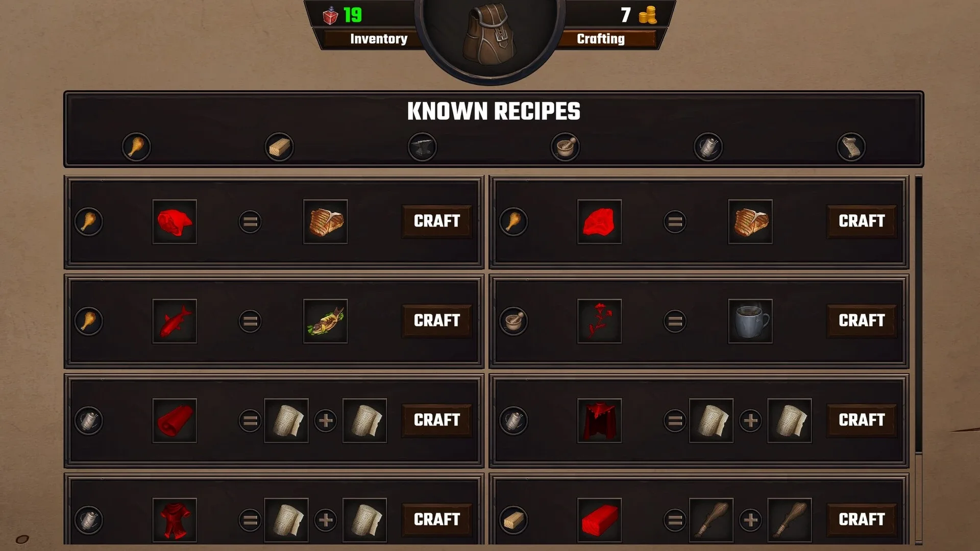Craft the cooked fish recipe
The height and width of the screenshot is (551, 980).
[436, 320]
